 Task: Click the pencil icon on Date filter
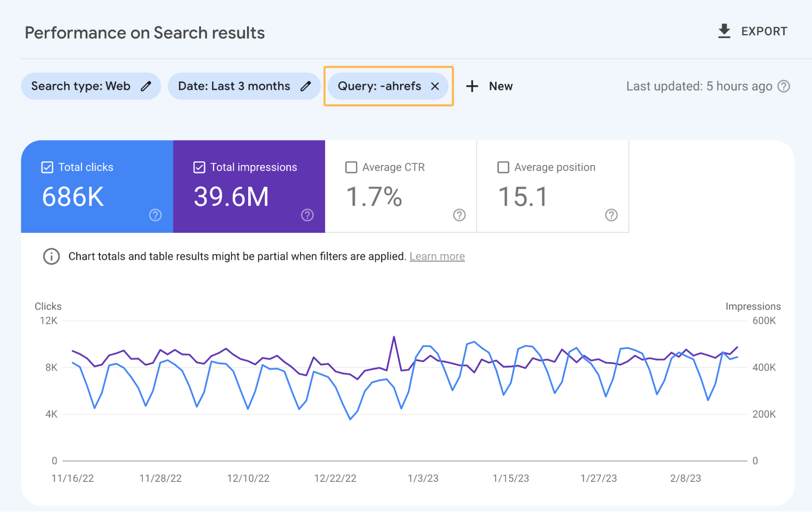pos(306,86)
